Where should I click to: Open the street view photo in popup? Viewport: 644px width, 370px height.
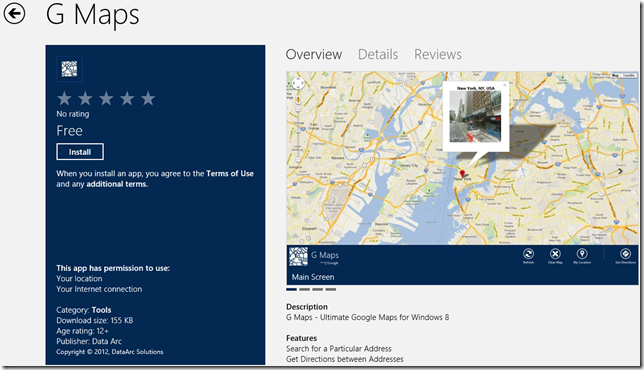tap(475, 117)
